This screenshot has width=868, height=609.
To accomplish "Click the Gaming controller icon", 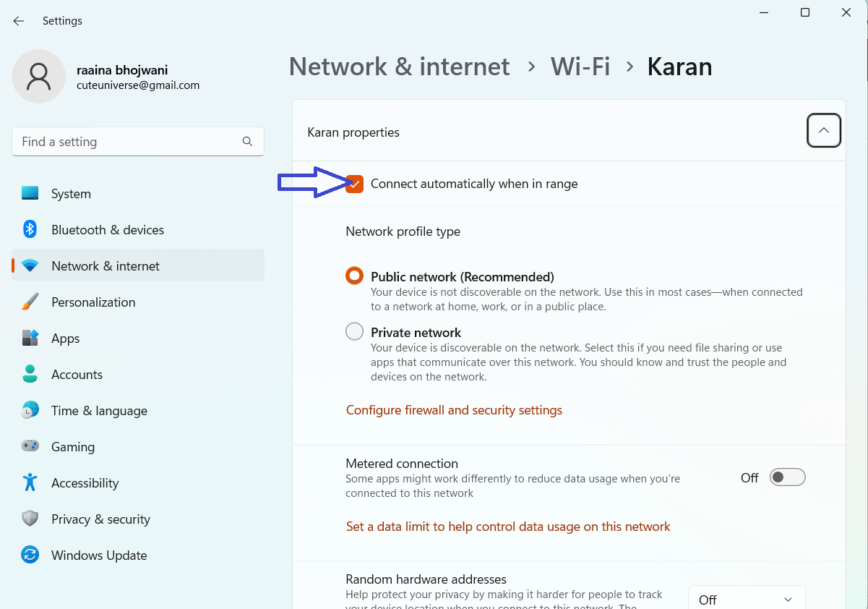I will [x=30, y=446].
